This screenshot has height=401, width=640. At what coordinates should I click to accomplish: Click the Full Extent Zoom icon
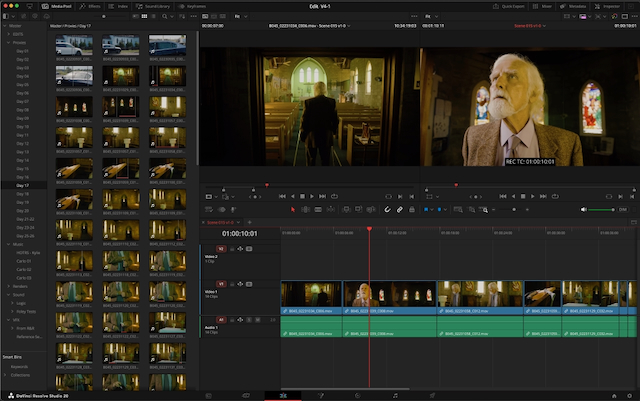coord(458,209)
